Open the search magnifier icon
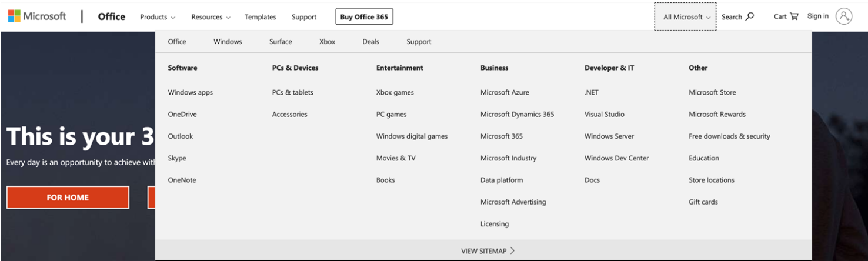The height and width of the screenshot is (261, 868). pyautogui.click(x=750, y=16)
